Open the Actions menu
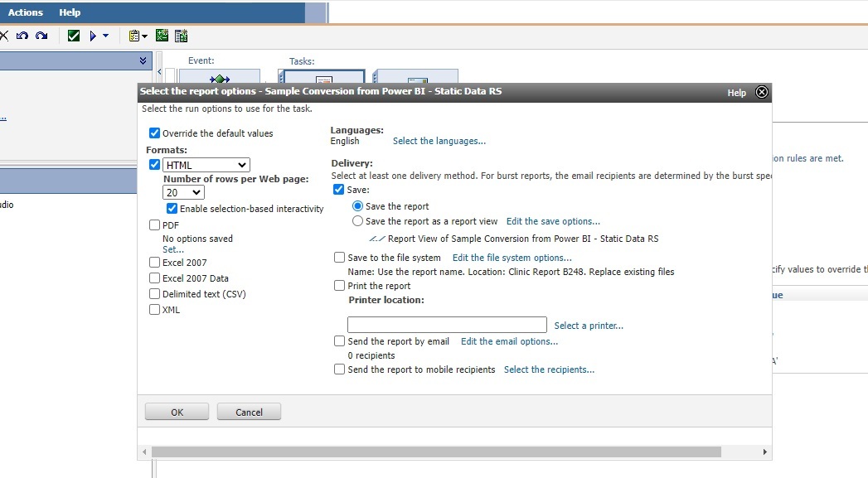 (x=26, y=12)
